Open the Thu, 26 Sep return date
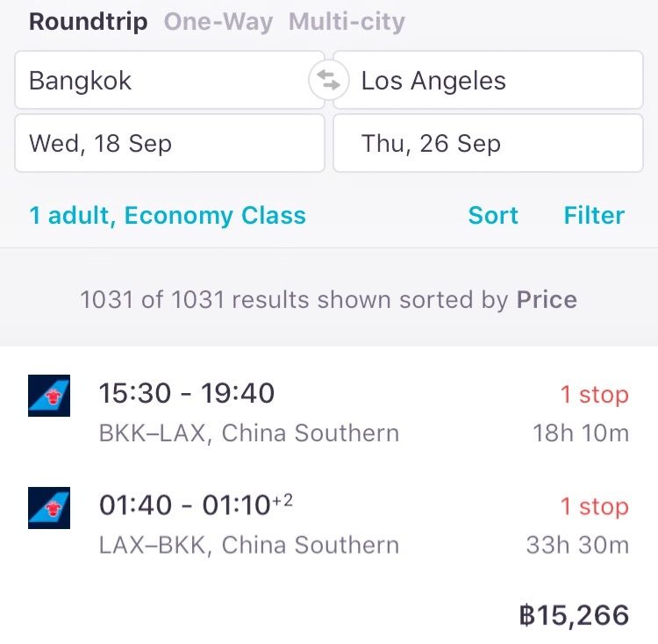Screen dimensions: 658x644 488,144
